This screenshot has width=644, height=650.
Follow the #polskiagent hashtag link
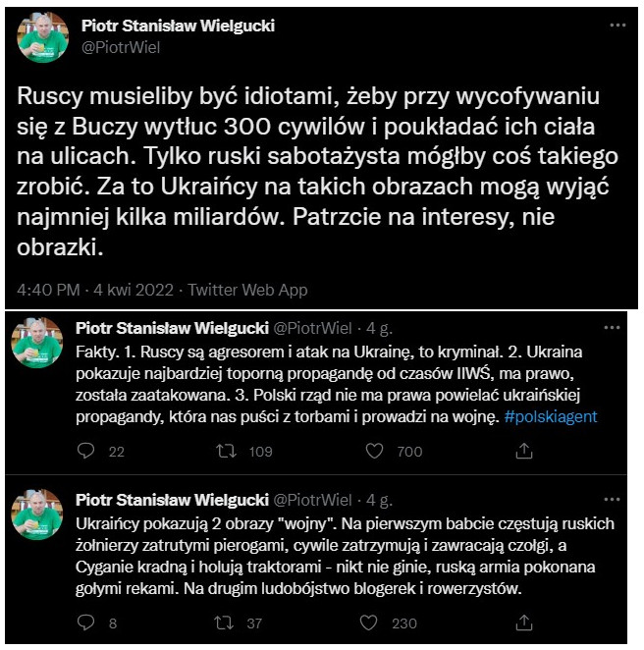point(551,416)
